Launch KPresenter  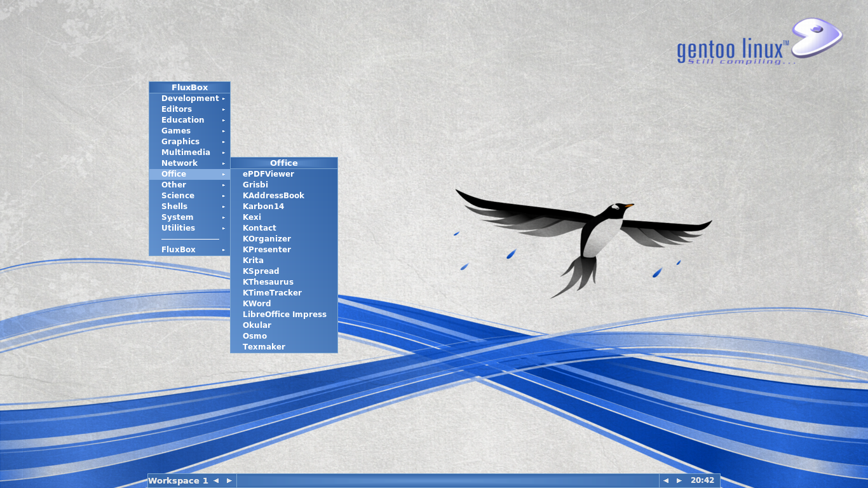(283, 250)
